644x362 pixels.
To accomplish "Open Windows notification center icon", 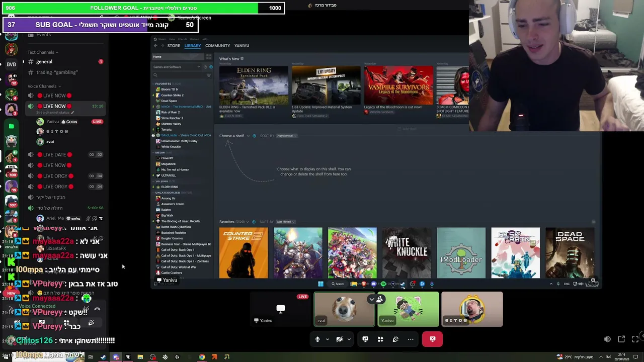I will (635, 357).
